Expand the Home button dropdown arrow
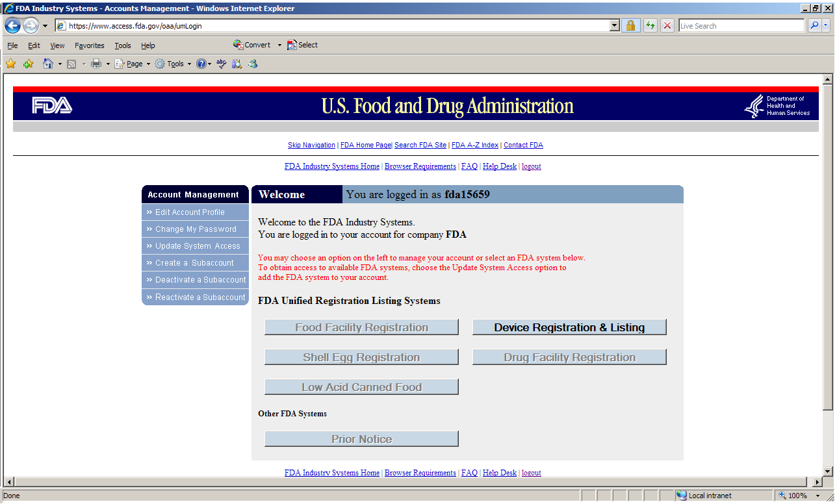837x504 pixels. 60,64
